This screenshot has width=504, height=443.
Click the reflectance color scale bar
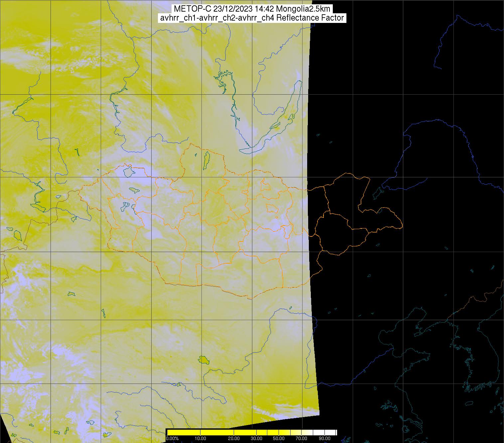[x=252, y=432]
